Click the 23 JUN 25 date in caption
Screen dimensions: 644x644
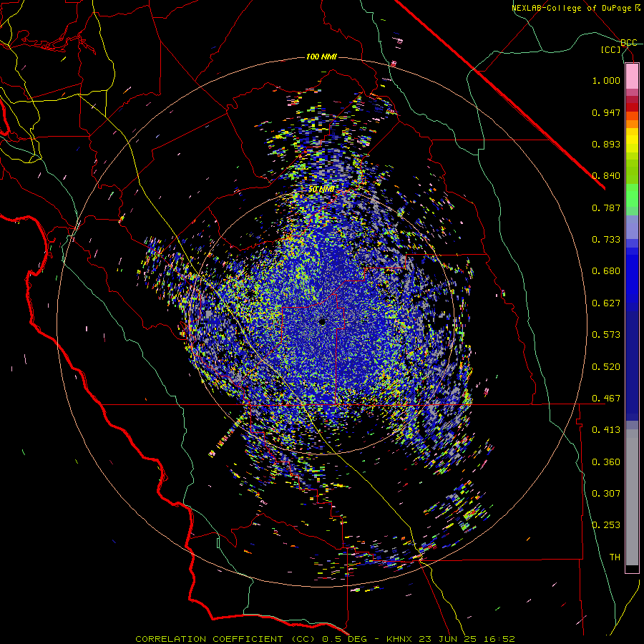[448, 639]
